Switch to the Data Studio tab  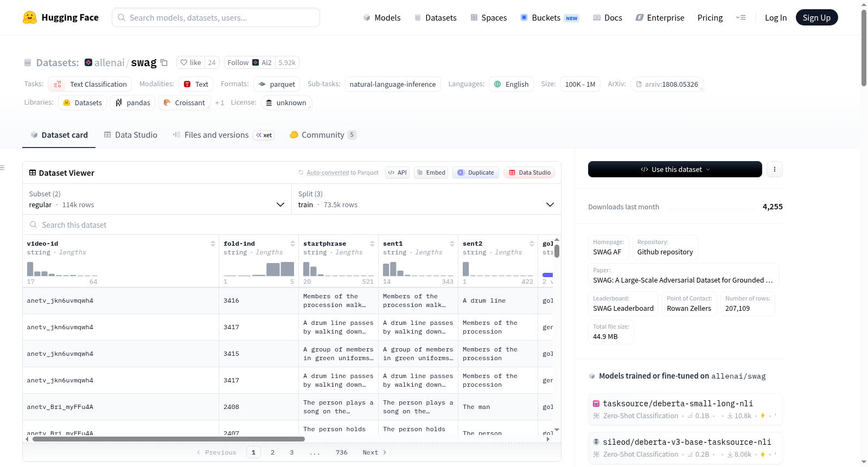(130, 135)
